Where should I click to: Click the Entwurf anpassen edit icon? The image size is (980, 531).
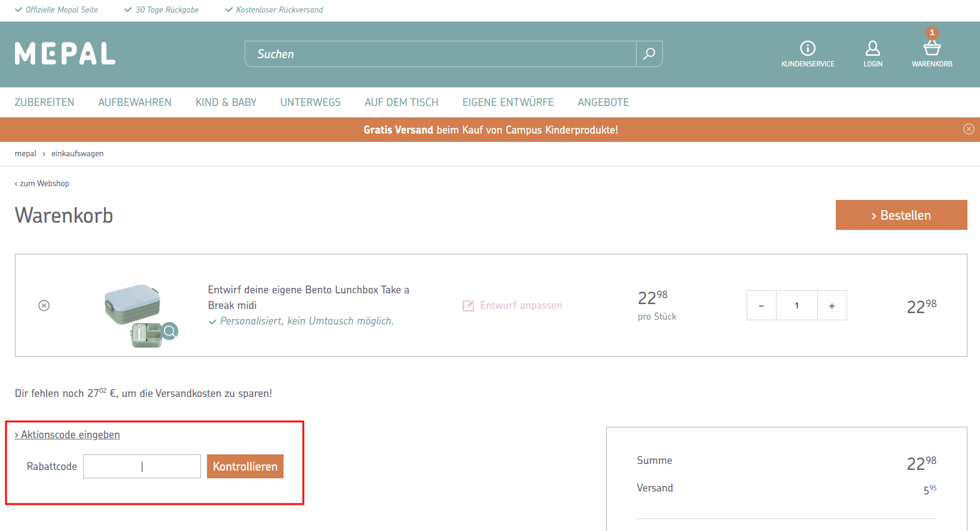click(468, 305)
